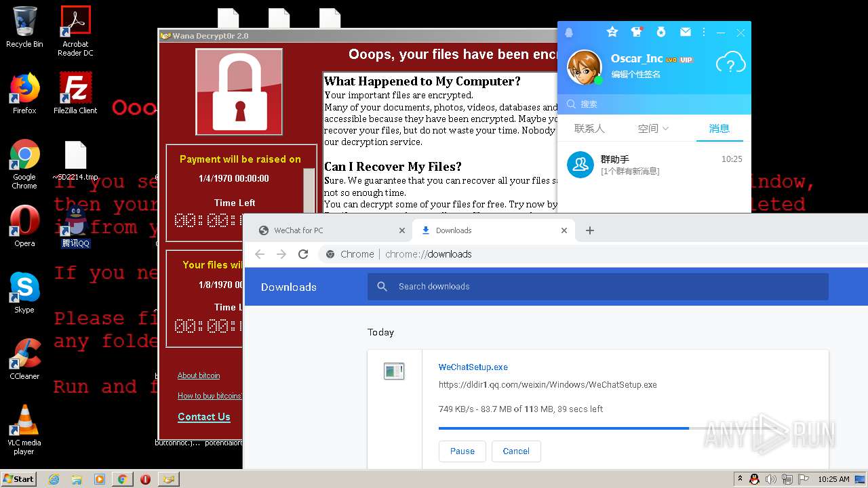Screen dimensions: 868x488
Task: Click the magnifier icon in Search downloads
Action: pyautogui.click(x=382, y=287)
